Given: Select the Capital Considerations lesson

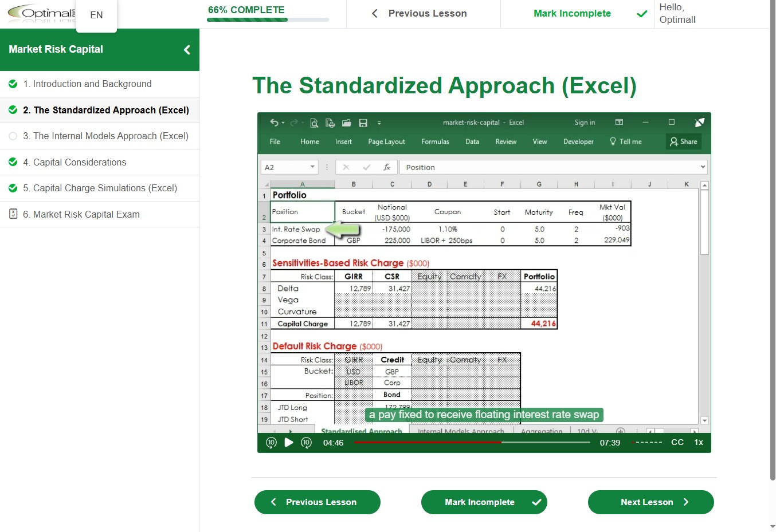Looking at the screenshot, I should 80,163.
